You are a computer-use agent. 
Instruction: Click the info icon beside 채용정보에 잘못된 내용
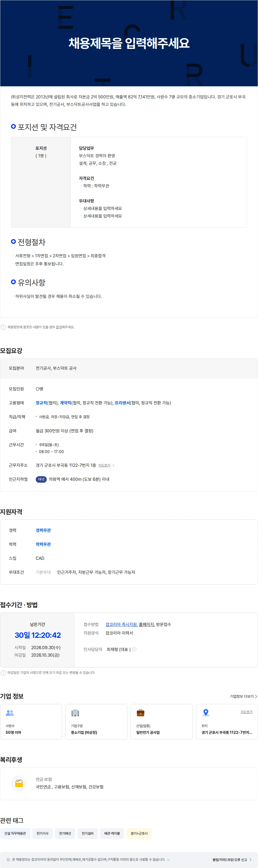click(3, 327)
